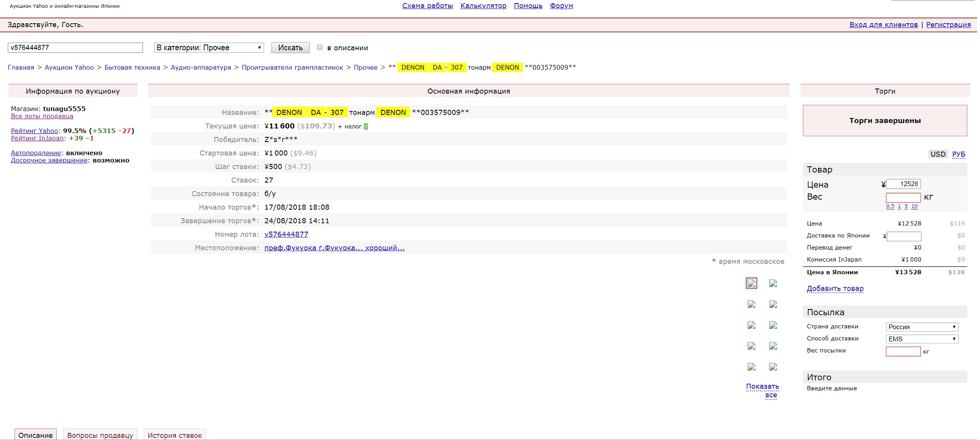Screen dimensions: 980x440
Task: Open the top-right product thumbnail image
Action: pos(773,283)
